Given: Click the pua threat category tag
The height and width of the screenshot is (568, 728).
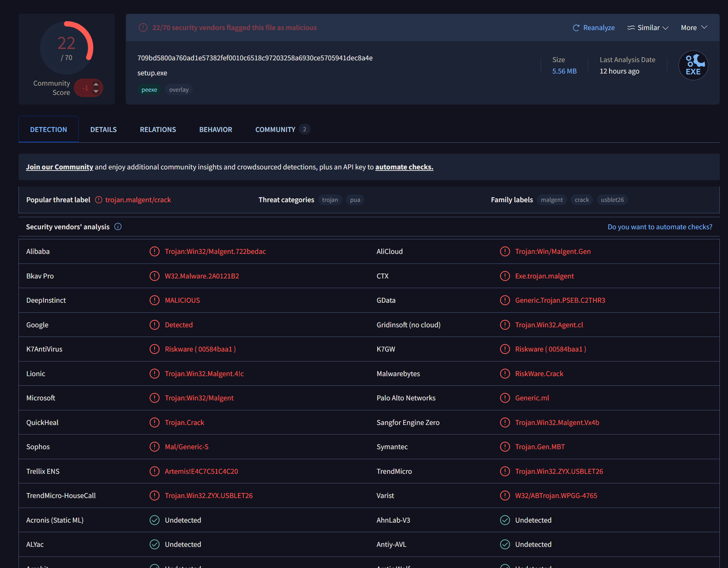Looking at the screenshot, I should tap(355, 200).
